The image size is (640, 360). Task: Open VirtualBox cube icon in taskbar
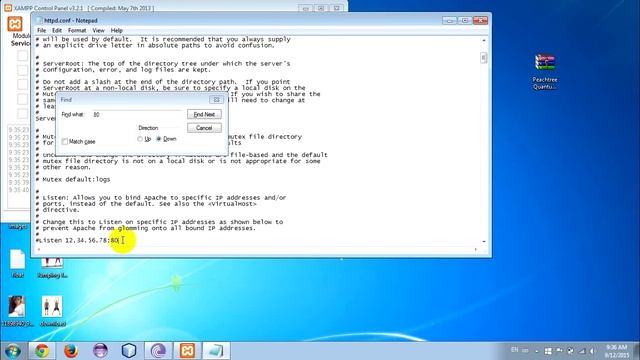point(129,351)
